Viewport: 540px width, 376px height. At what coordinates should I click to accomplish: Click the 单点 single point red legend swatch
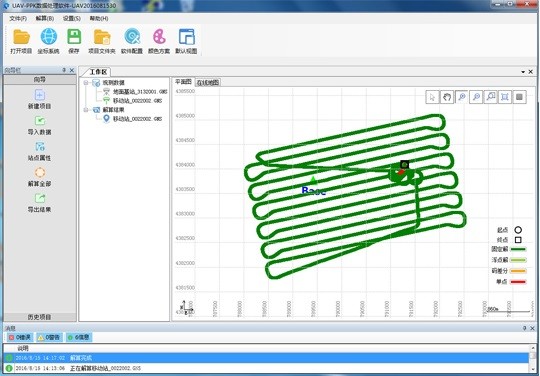518,282
